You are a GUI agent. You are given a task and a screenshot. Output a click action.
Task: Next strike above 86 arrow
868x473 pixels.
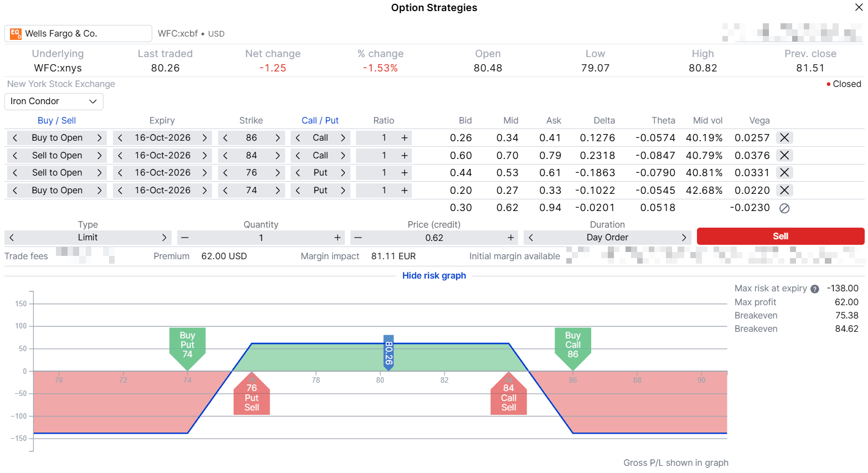coord(277,138)
